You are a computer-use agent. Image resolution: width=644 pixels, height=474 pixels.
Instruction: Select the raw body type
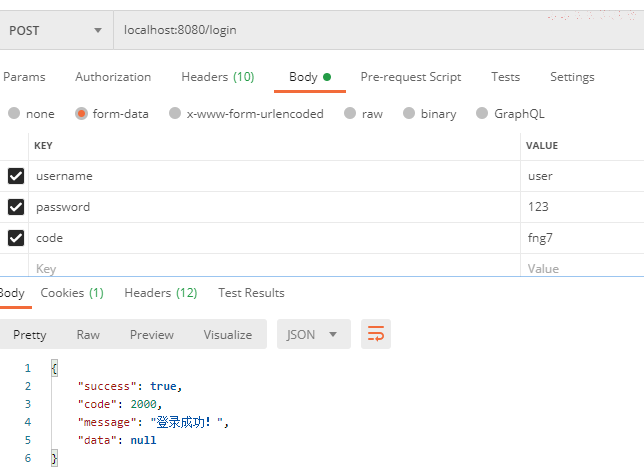coord(363,113)
